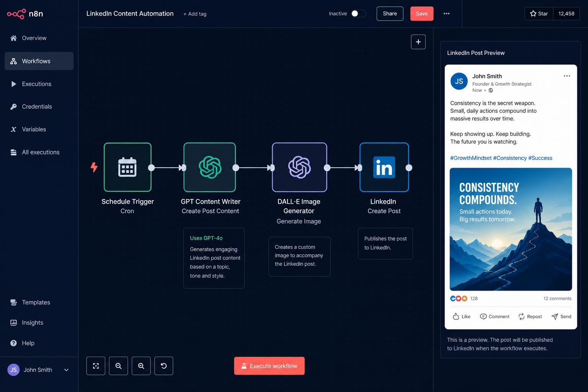Screen dimensions: 588x392
Task: Open the Insights menu item
Action: pos(39,323)
